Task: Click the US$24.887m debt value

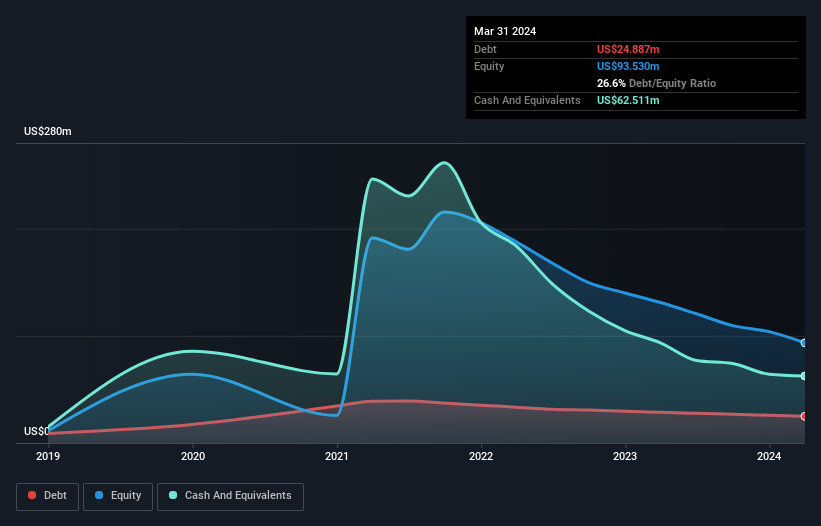Action: click(628, 49)
